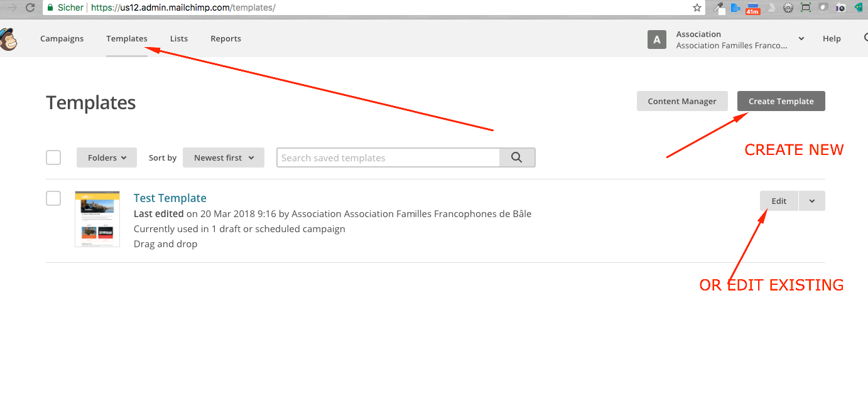Open the Test Template title link
This screenshot has width=868, height=416.
(x=170, y=198)
